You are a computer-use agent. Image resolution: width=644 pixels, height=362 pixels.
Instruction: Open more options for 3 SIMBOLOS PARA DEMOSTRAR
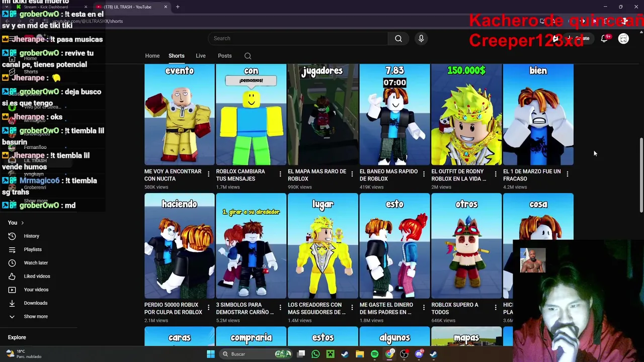tap(280, 307)
